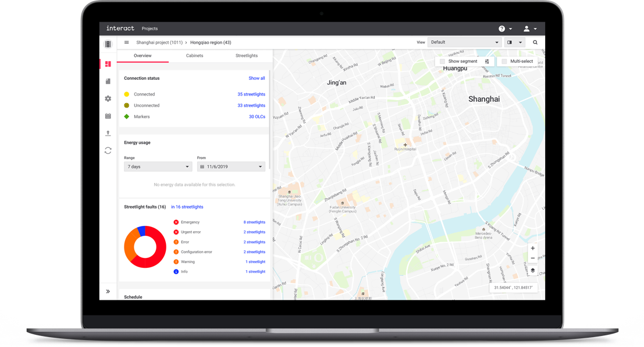Click the green Markers diamond icon
The height and width of the screenshot is (347, 644).
click(x=126, y=116)
